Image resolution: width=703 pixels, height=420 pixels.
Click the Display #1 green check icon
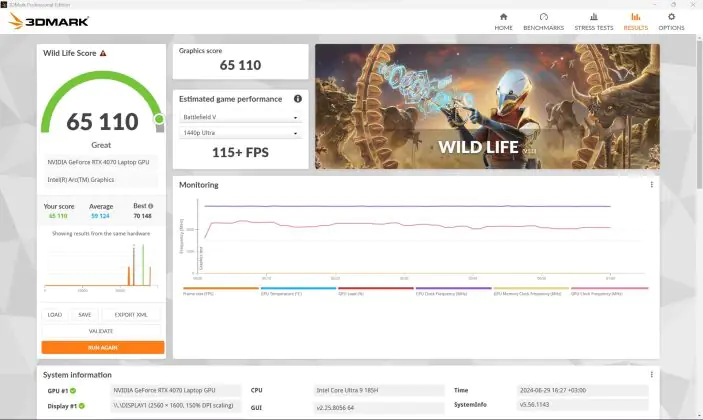[x=82, y=406]
